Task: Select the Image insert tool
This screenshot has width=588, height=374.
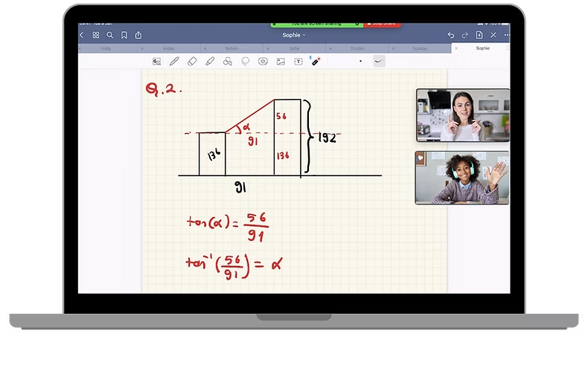Action: coord(281,62)
